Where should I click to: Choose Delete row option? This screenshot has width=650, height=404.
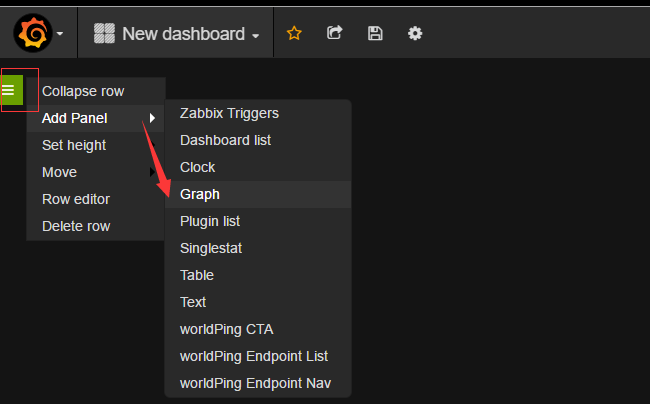point(96,226)
